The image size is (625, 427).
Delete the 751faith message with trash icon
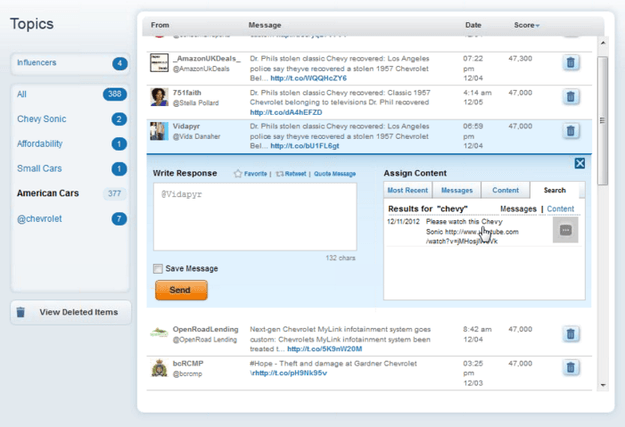[571, 96]
